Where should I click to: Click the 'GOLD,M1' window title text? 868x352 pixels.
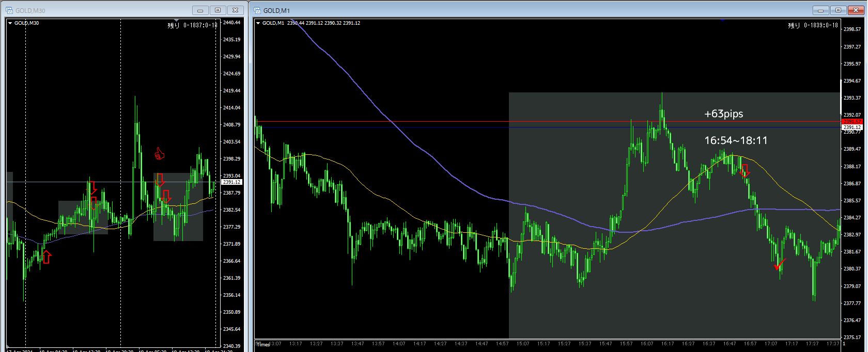(x=276, y=10)
